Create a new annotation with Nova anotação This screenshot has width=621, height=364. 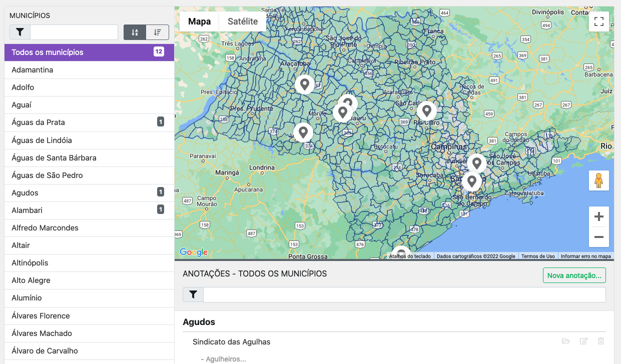574,275
